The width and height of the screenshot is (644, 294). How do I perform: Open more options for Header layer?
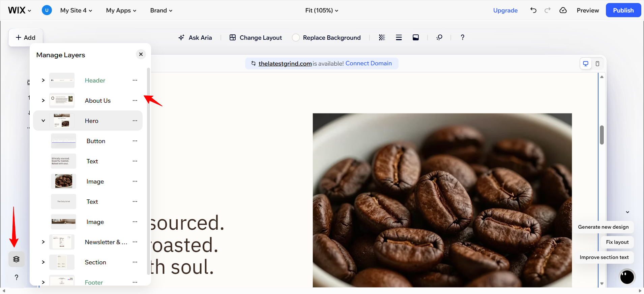135,80
